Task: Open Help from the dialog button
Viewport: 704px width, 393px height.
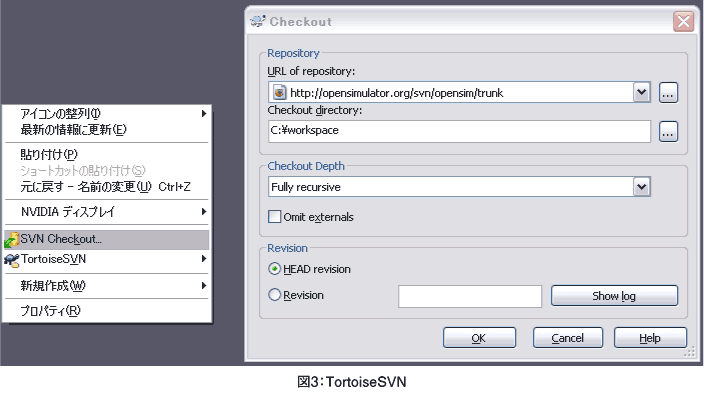Action: tap(650, 338)
